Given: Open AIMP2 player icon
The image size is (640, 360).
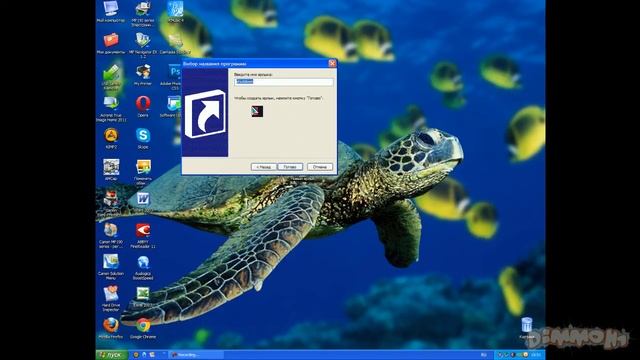Looking at the screenshot, I should [x=111, y=138].
